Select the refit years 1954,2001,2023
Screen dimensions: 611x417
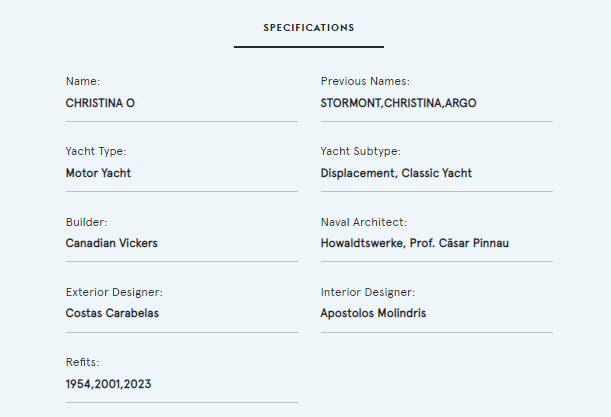click(x=108, y=383)
